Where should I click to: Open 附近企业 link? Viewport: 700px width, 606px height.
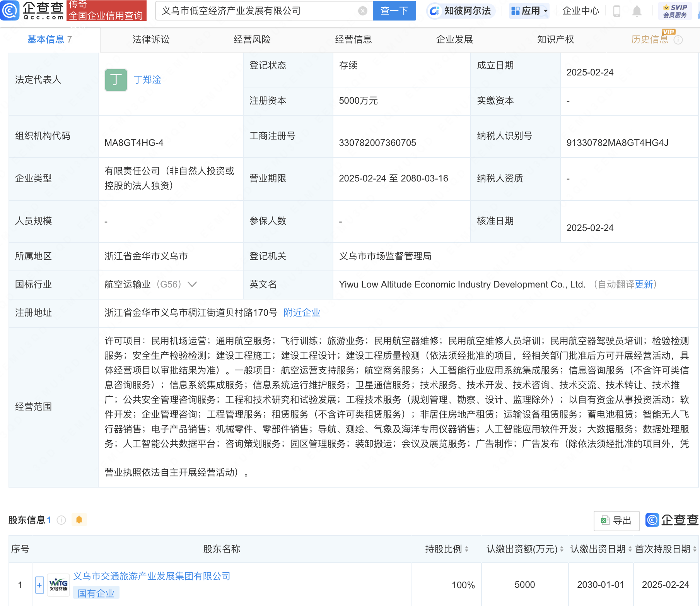click(x=302, y=313)
